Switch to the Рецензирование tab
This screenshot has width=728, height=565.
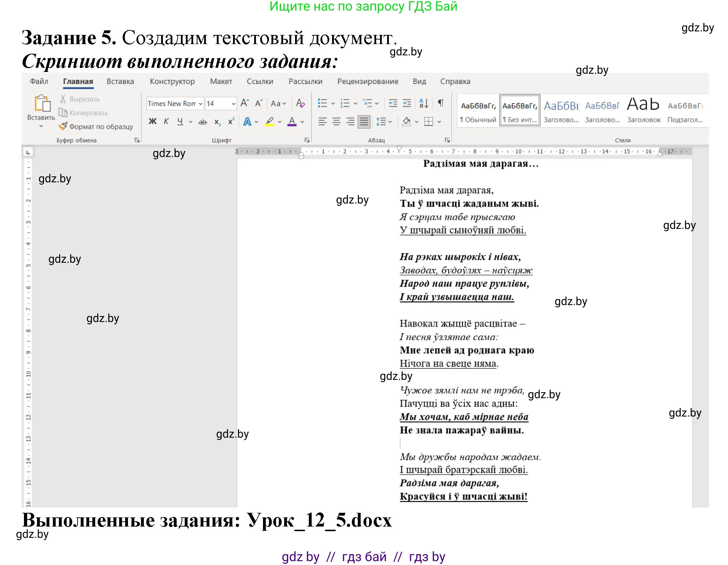368,81
